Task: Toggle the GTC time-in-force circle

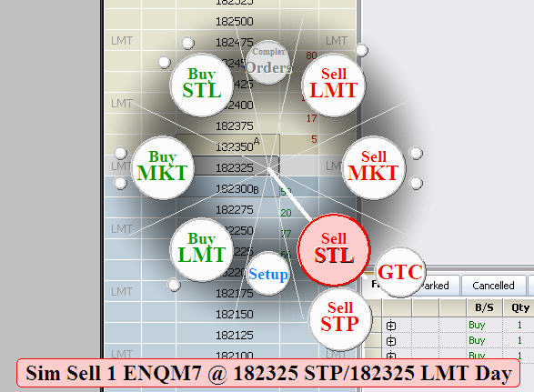Action: [x=400, y=272]
